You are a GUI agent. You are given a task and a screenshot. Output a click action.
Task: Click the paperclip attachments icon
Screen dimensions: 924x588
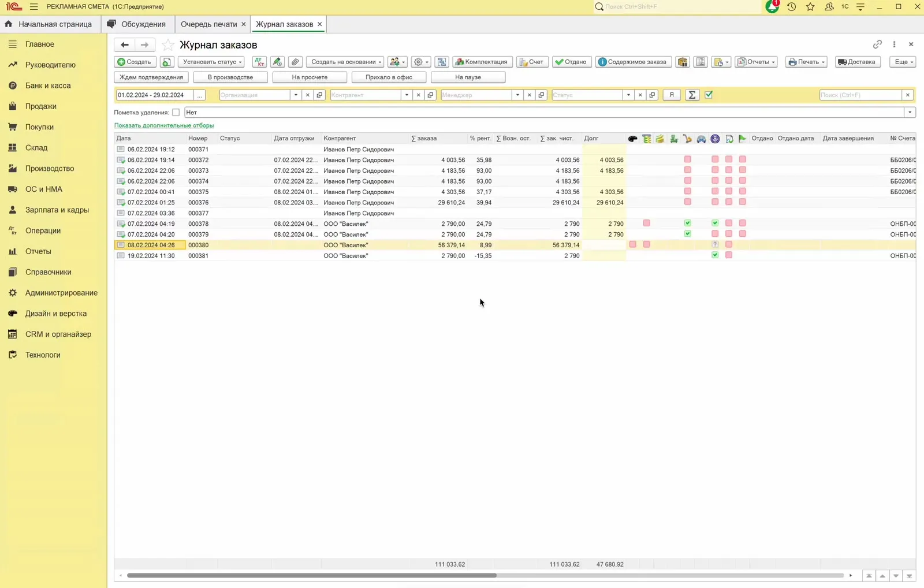295,62
